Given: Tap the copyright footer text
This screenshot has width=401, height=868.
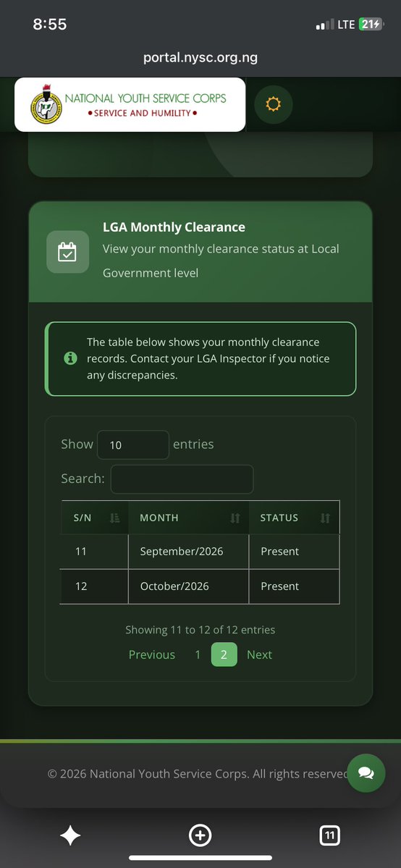Looking at the screenshot, I should click(x=198, y=774).
